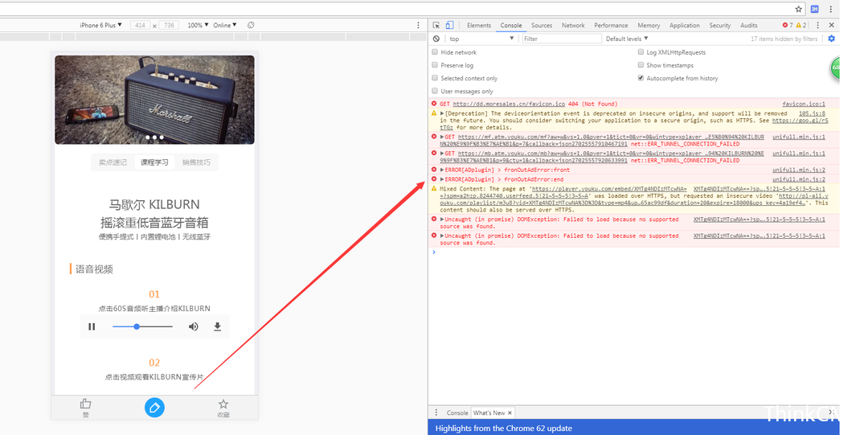This screenshot has height=435, width=868.
Task: Close the What's New drawer tab
Action: click(510, 412)
